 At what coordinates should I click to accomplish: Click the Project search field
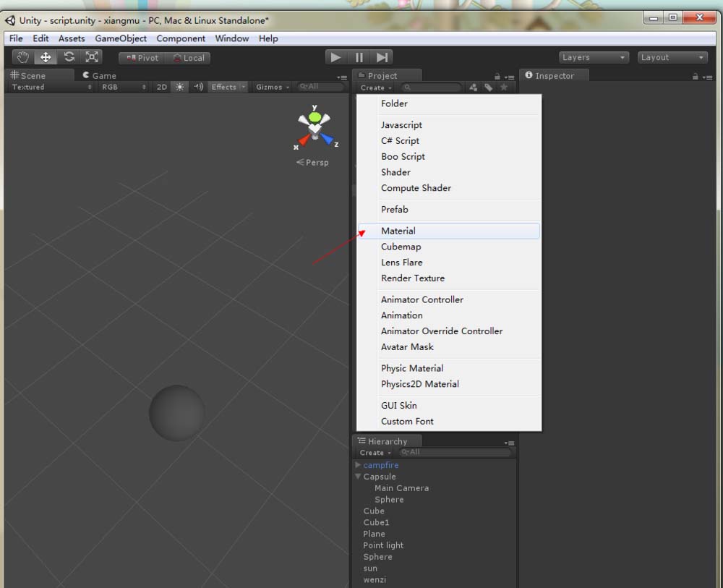pos(432,88)
